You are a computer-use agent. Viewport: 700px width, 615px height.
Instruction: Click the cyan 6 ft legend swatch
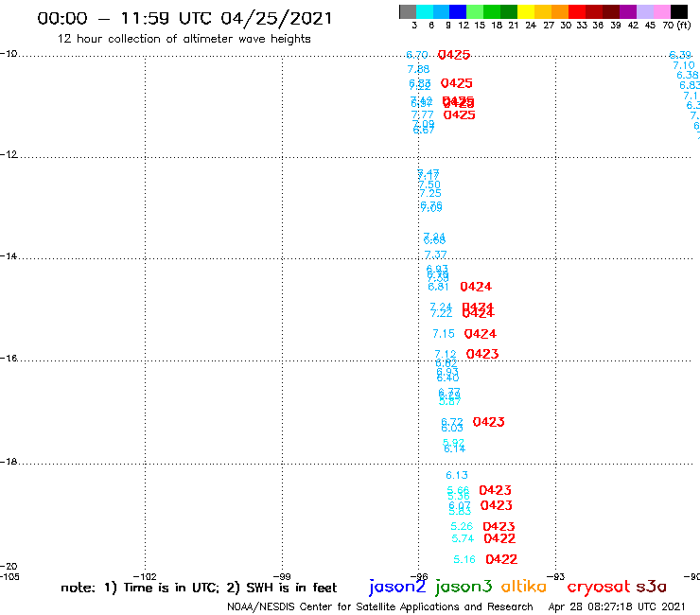coord(425,11)
